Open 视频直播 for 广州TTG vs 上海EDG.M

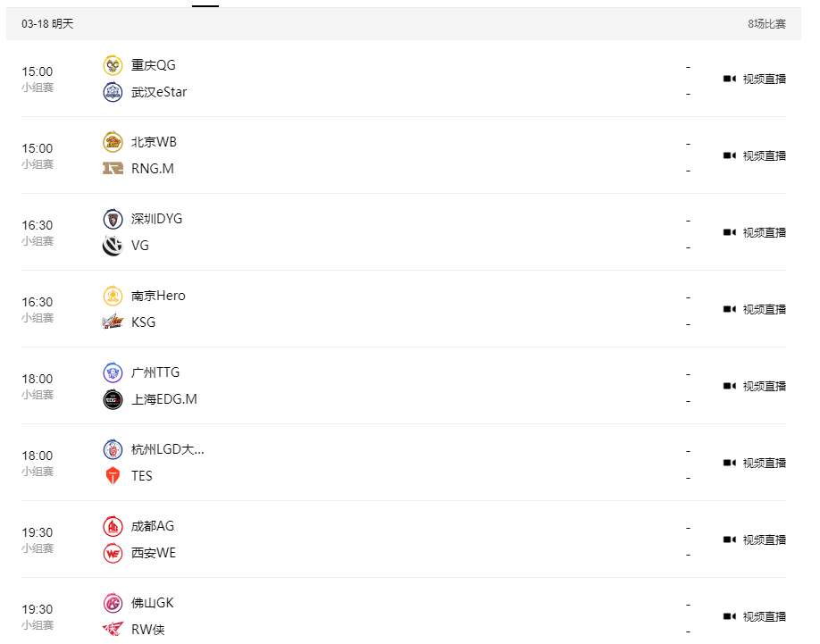754,386
